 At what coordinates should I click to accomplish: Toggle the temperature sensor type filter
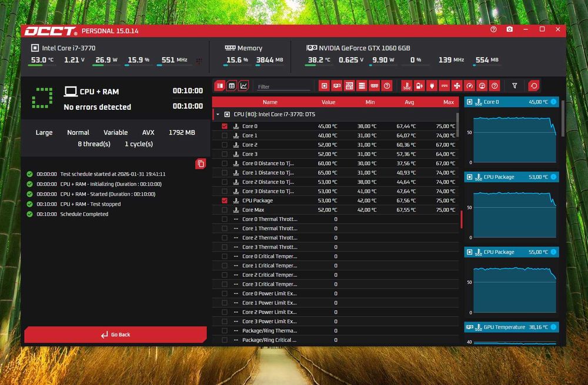click(407, 86)
